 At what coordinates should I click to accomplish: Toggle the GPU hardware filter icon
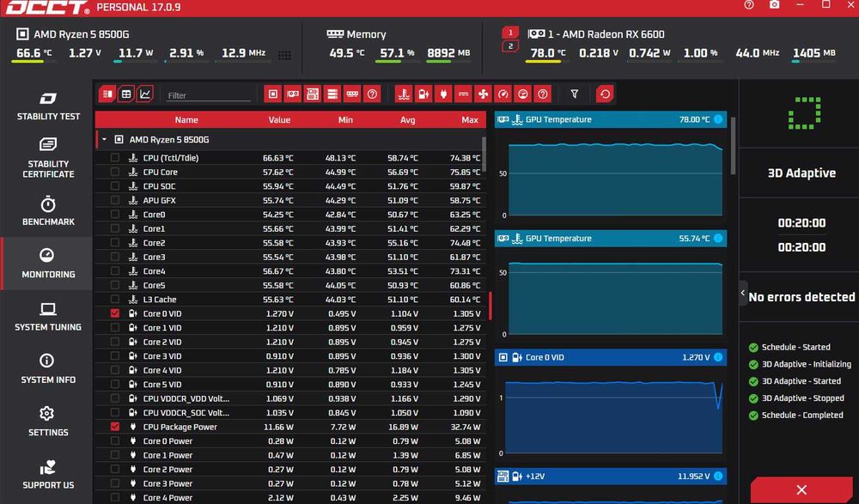[293, 94]
